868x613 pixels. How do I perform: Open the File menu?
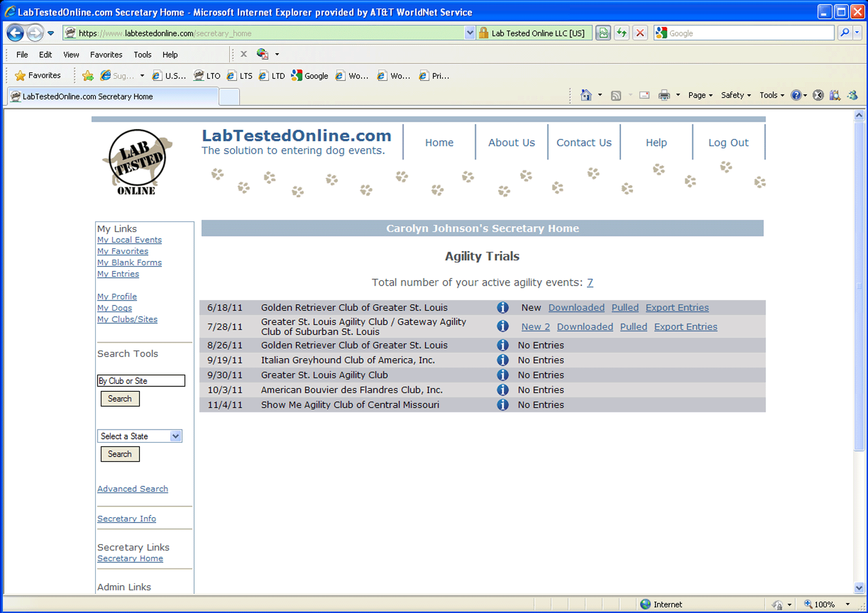tap(22, 54)
